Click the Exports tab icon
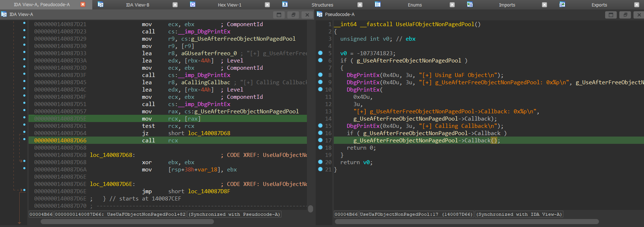 pos(562,4)
